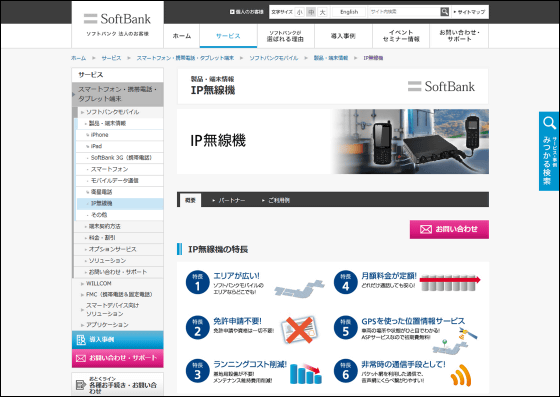Focus the site search input field
This screenshot has width=560, height=397.
pyautogui.click(x=404, y=12)
